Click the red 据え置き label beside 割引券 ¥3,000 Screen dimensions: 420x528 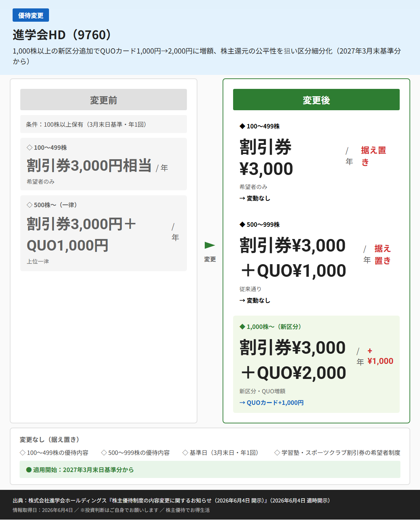(x=373, y=156)
